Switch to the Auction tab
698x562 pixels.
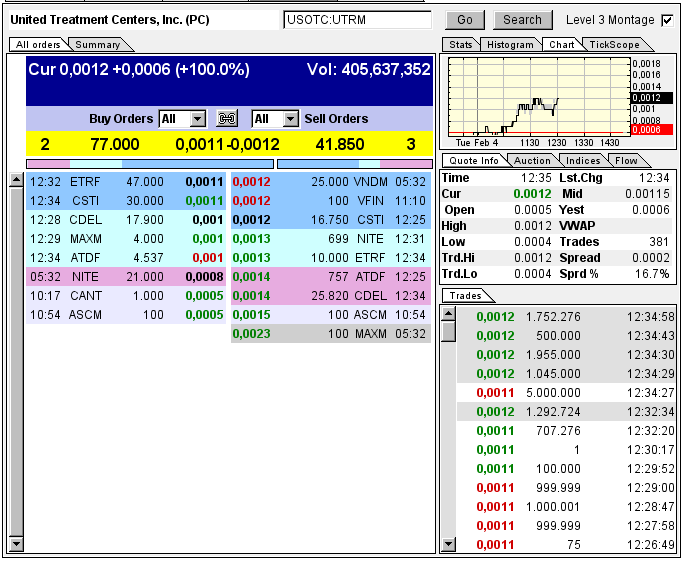[x=532, y=161]
